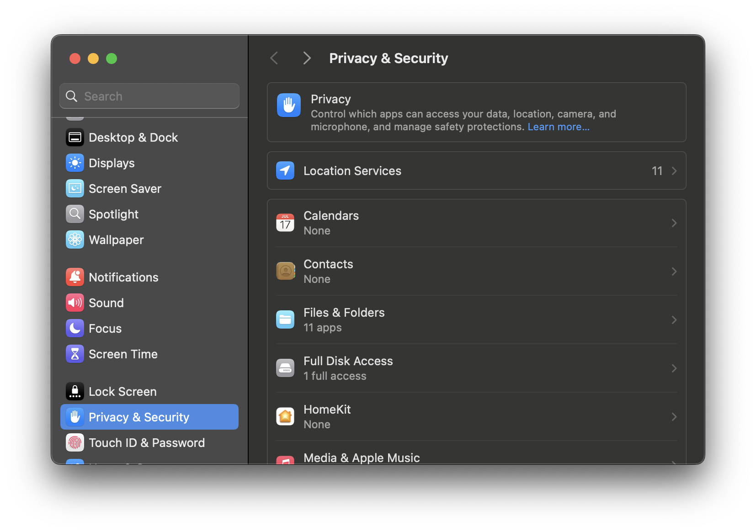Viewport: 756px width, 532px height.
Task: Open Touch ID & Password settings
Action: (x=147, y=442)
